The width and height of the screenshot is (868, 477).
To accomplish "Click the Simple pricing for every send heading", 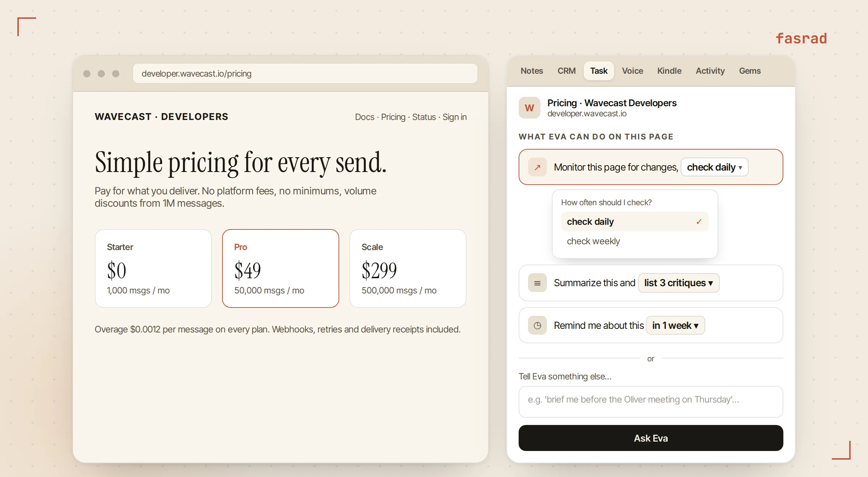I will pyautogui.click(x=241, y=163).
